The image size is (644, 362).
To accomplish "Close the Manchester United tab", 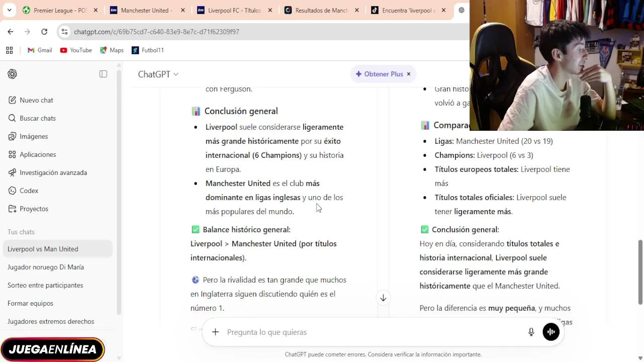I will tap(183, 10).
